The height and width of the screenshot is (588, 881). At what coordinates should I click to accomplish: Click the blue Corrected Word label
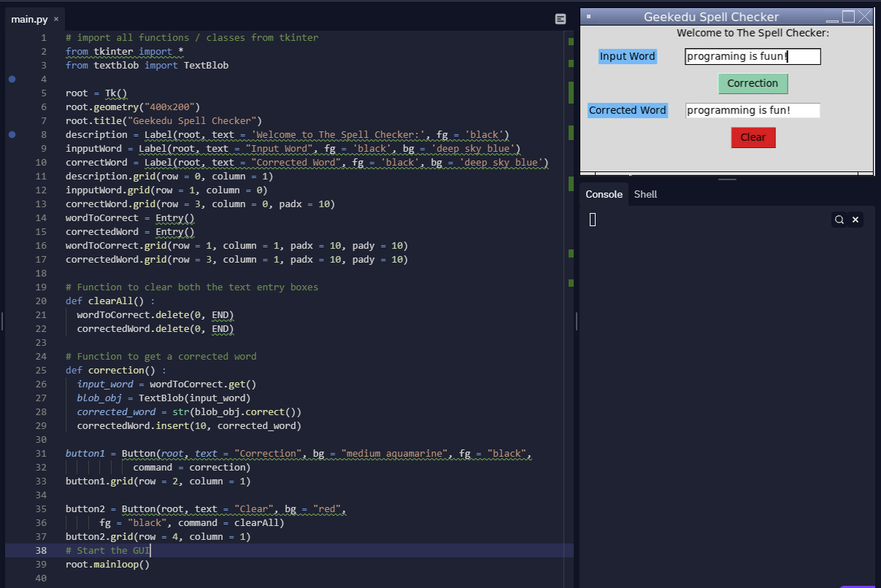pyautogui.click(x=628, y=110)
